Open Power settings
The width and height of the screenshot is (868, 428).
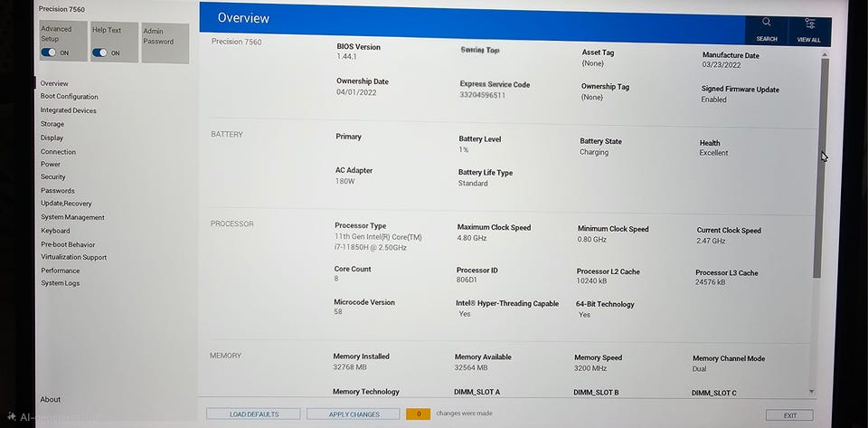click(51, 164)
